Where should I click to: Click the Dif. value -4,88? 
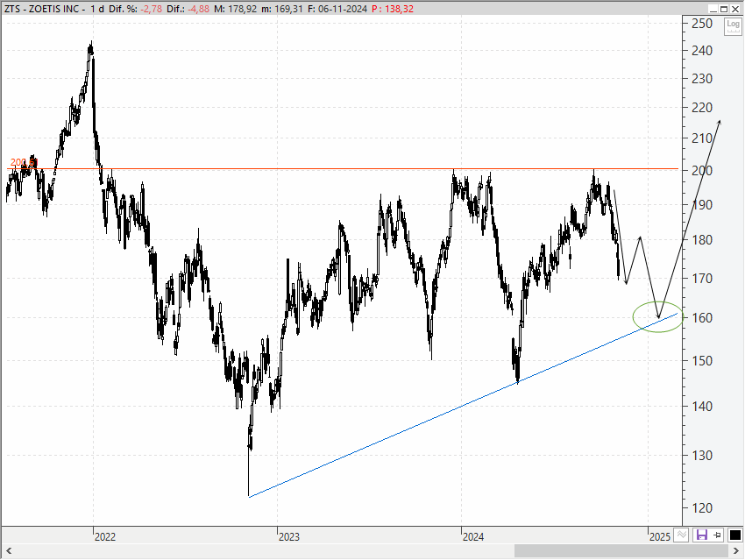point(198,9)
